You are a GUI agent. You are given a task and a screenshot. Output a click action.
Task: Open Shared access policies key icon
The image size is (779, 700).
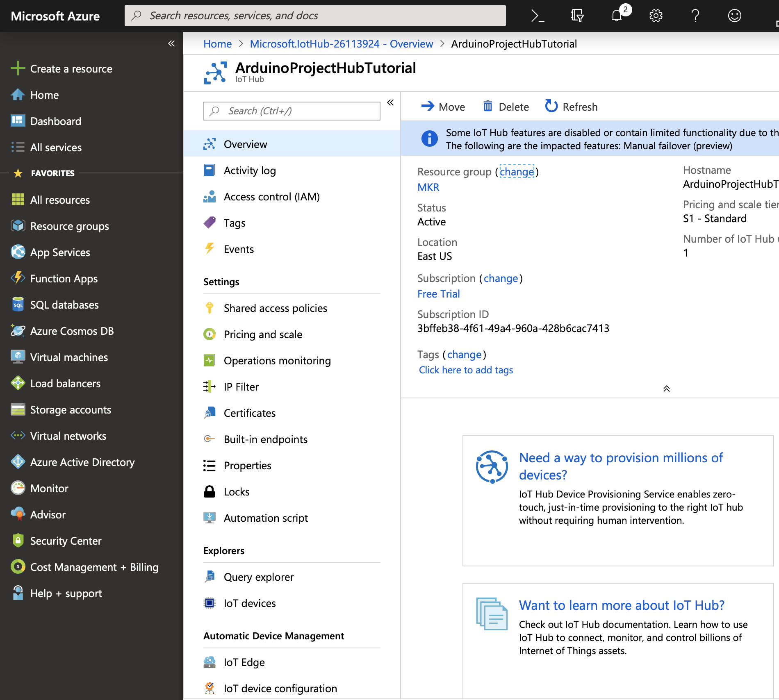point(210,308)
